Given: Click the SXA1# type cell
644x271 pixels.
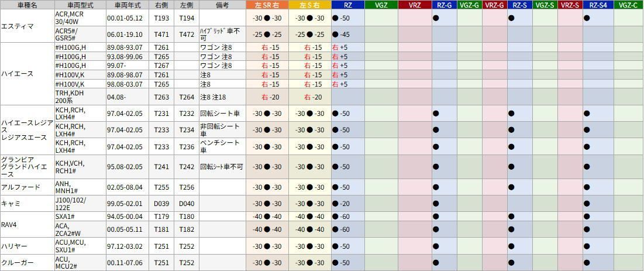Looking at the screenshot, I should click(x=80, y=217).
